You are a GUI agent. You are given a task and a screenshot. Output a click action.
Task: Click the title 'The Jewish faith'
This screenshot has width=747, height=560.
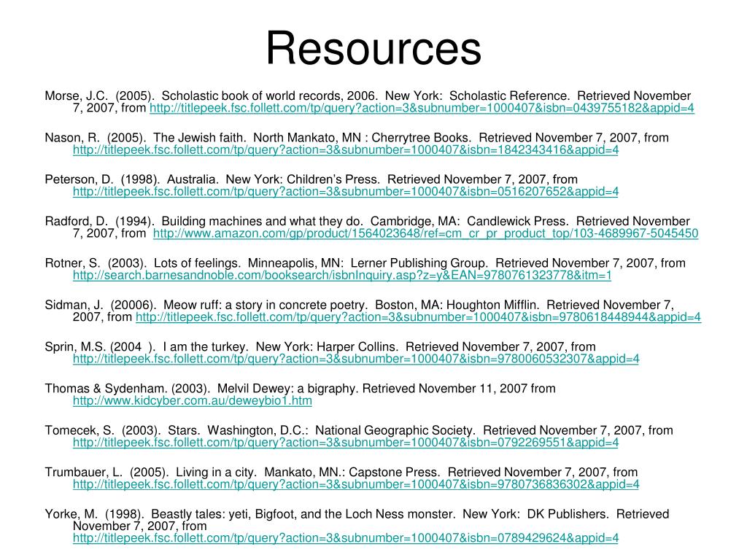[200, 138]
